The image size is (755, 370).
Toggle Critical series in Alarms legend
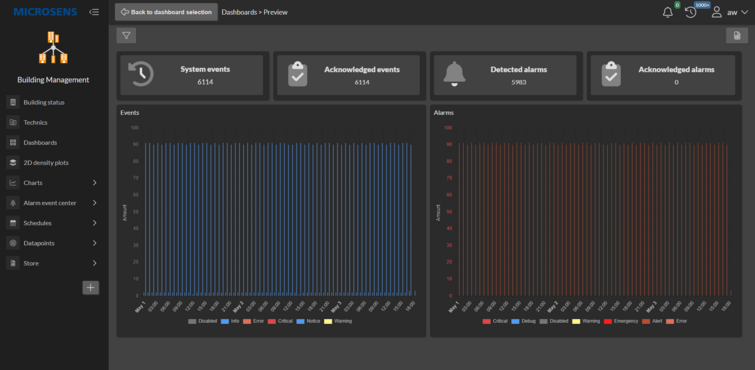coord(495,321)
